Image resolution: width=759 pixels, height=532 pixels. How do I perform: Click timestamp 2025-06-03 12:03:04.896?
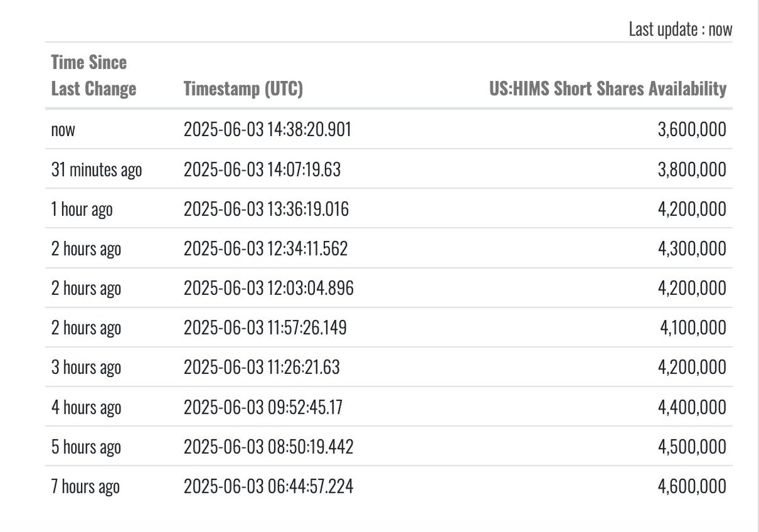[x=268, y=288]
